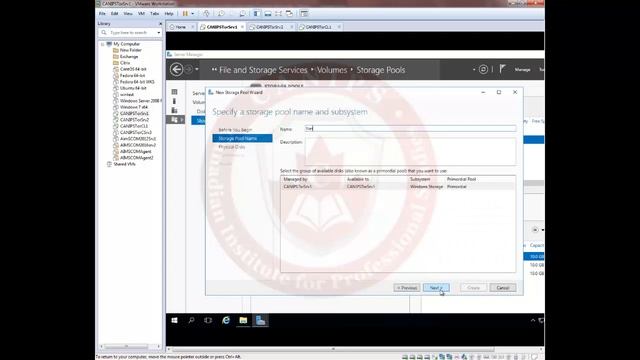Viewport: 640px width, 360px height.
Task: Select the Primordial pool row in table
Action: coord(398,187)
